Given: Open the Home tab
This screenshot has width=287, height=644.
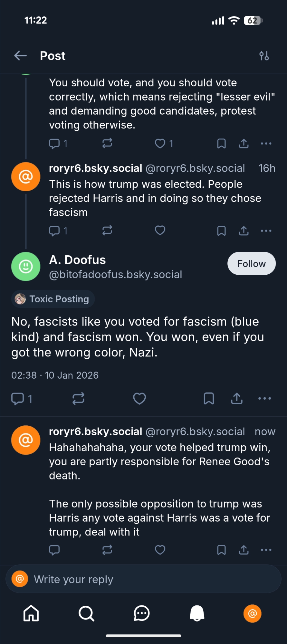Looking at the screenshot, I should (x=31, y=613).
